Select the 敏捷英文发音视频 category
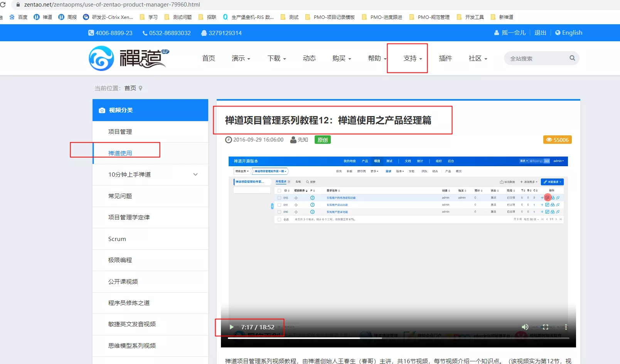The width and height of the screenshot is (620, 364). click(150, 324)
